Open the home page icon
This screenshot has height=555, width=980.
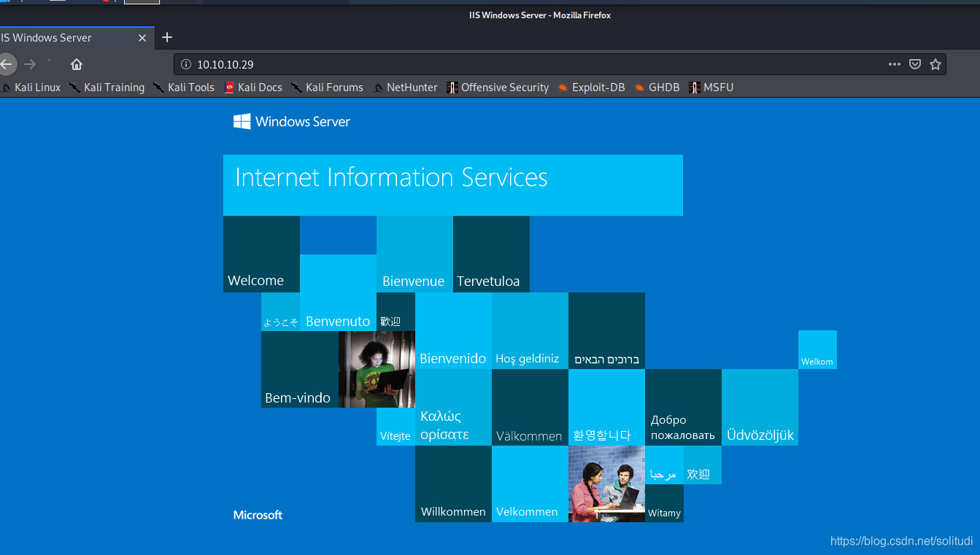click(x=77, y=64)
